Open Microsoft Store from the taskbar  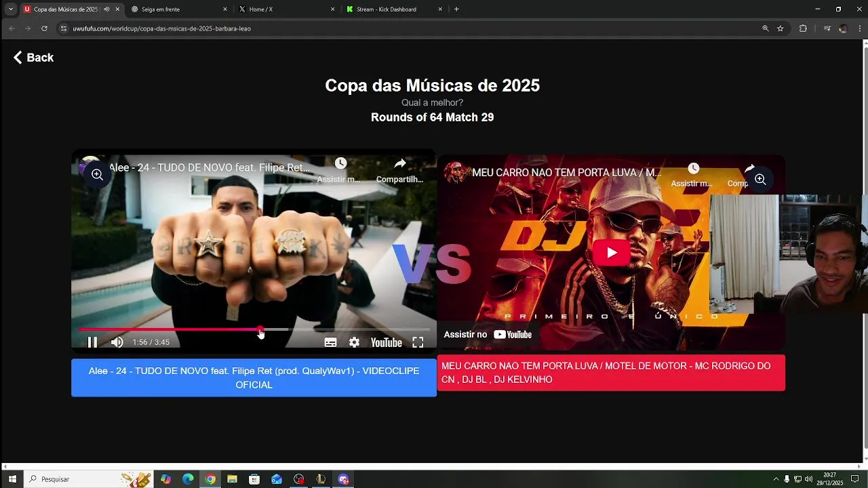coord(254,479)
